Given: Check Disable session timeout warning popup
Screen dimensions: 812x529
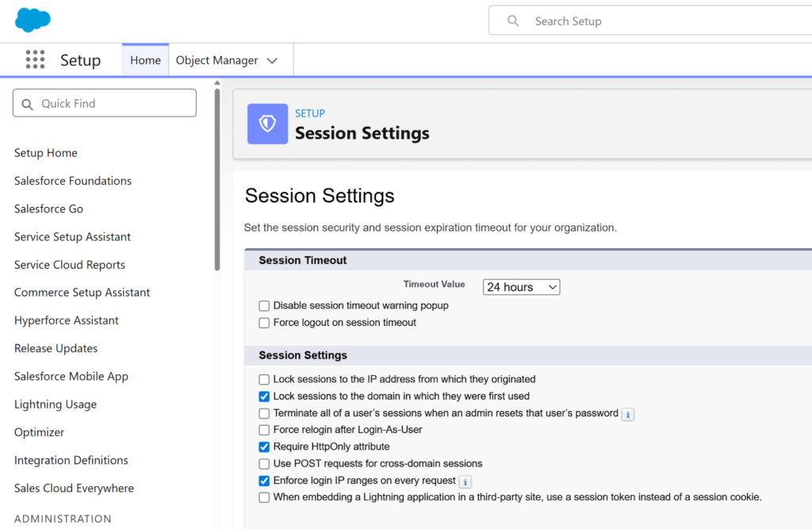Looking at the screenshot, I should click(264, 306).
